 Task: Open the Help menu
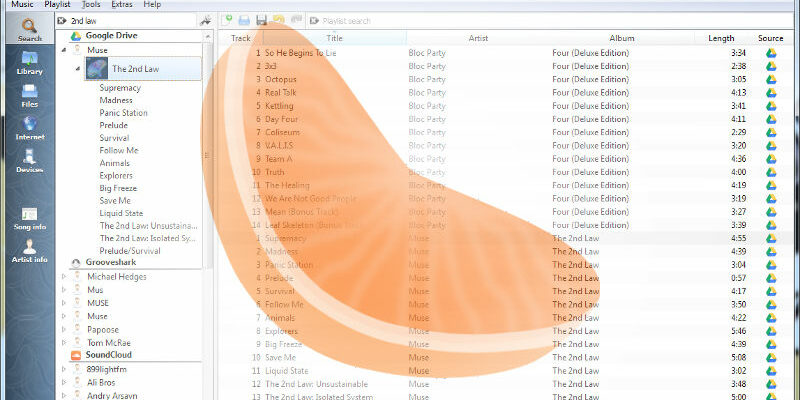(152, 5)
